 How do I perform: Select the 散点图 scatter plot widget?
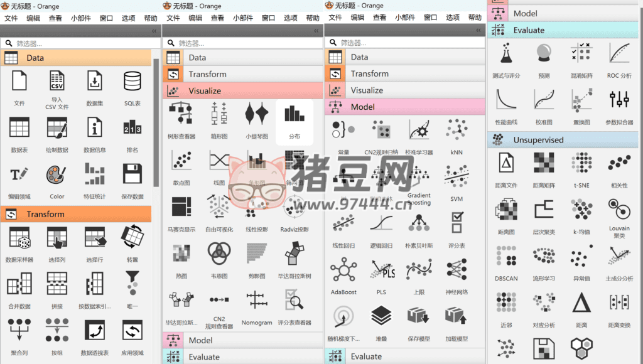click(181, 162)
